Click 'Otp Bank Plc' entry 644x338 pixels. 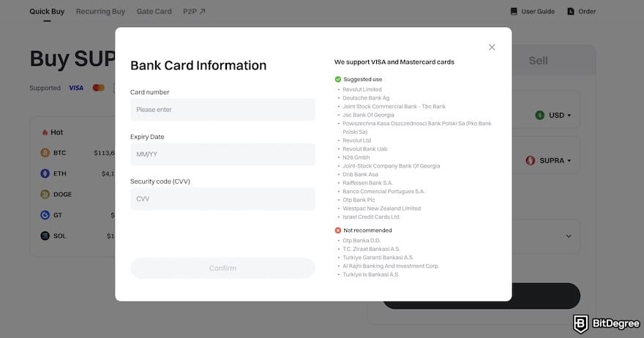point(359,200)
